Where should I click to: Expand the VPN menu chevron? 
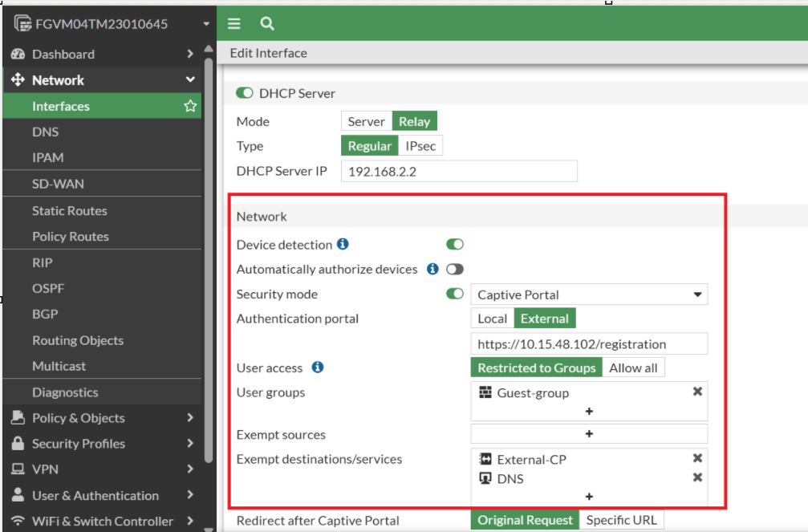[190, 469]
